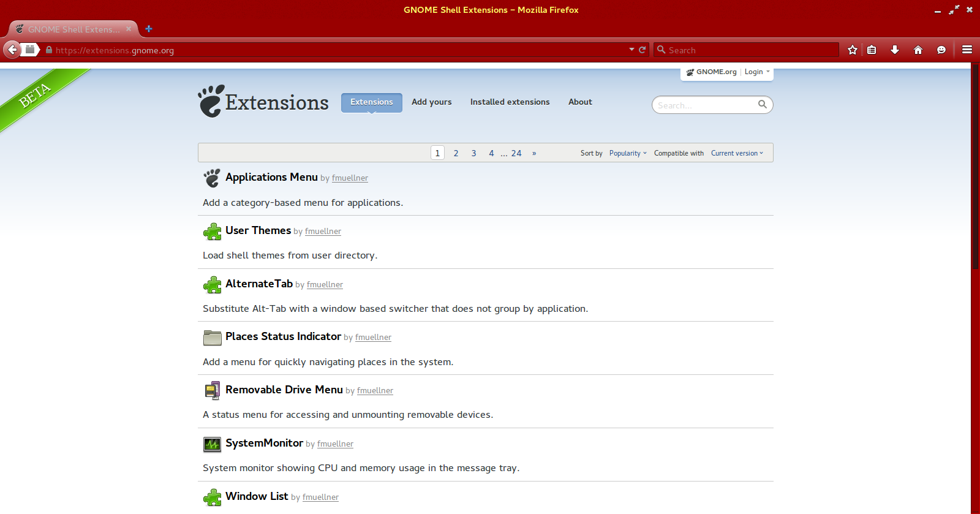
Task: Switch to GNOME Shell Extensions browser tab
Action: pyautogui.click(x=73, y=29)
